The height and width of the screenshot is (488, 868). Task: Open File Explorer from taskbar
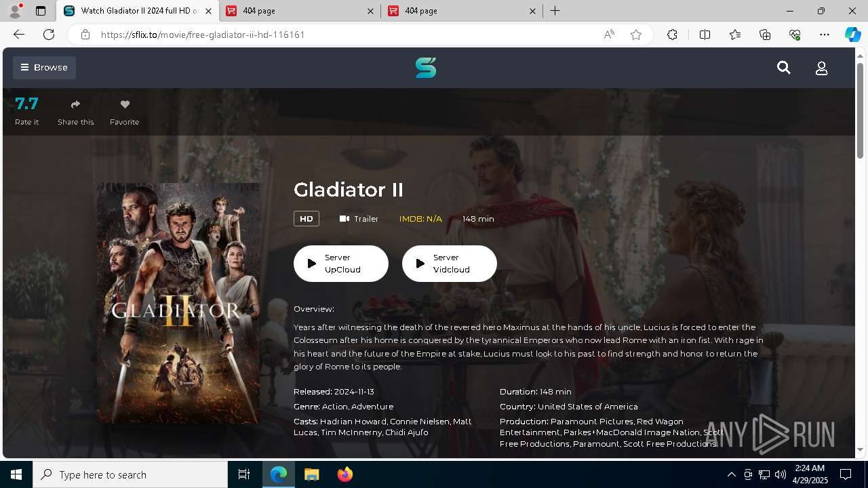click(311, 474)
